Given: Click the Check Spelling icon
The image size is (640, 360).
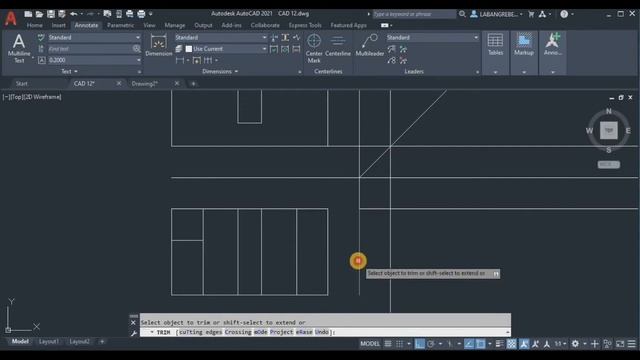Looking at the screenshot, I should pos(41,38).
